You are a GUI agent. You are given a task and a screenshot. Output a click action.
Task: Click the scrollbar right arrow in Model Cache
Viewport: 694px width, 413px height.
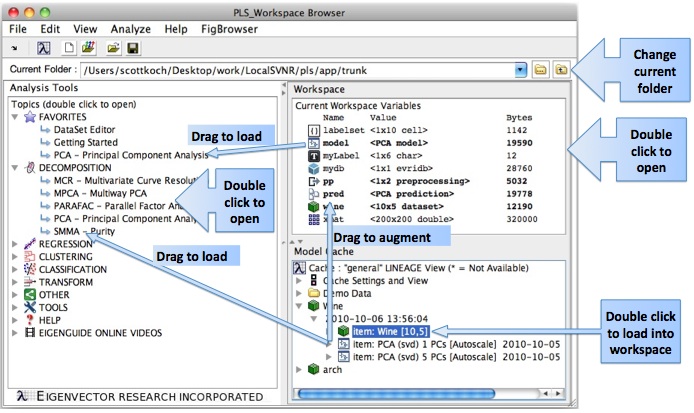[x=558, y=394]
